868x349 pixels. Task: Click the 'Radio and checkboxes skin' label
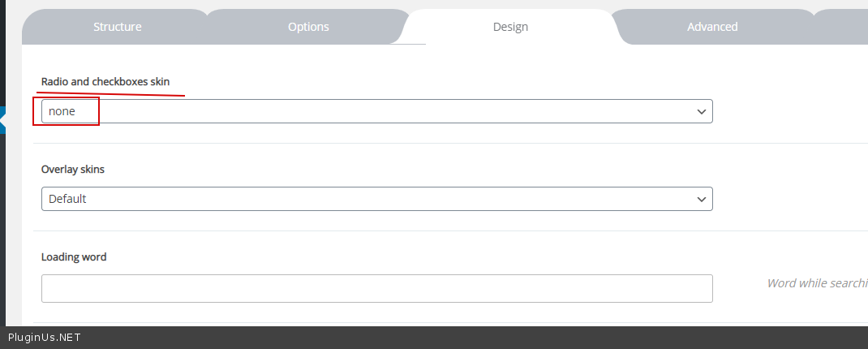click(x=105, y=82)
